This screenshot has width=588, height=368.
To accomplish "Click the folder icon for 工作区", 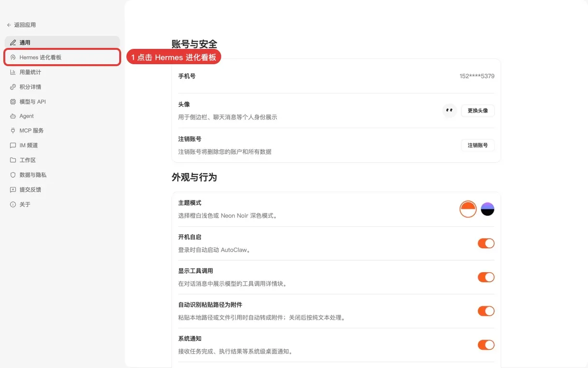I will coord(13,160).
